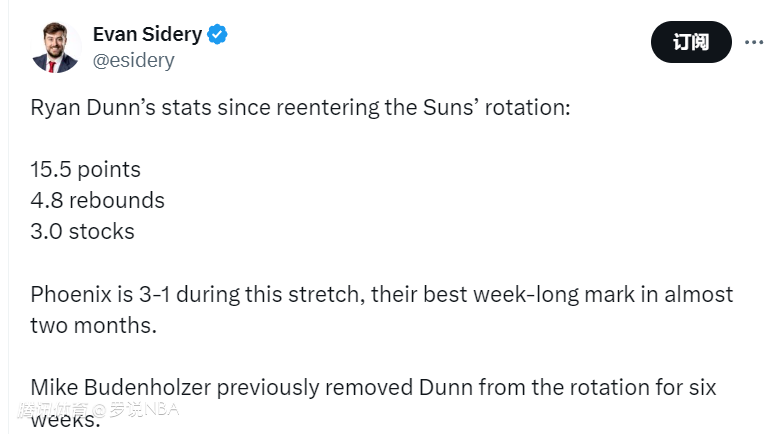Click the '3.0 stocks' line
Image resolution: width=773 pixels, height=434 pixels.
coord(83,231)
